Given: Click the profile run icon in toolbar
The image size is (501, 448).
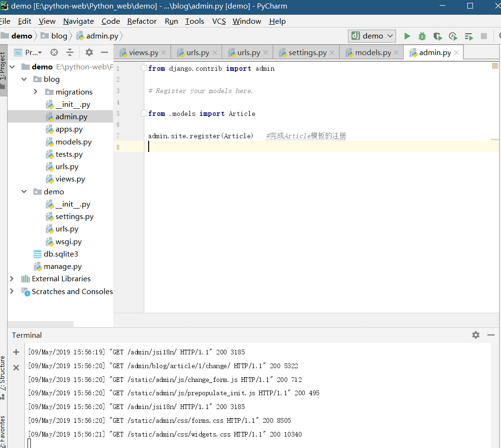Looking at the screenshot, I should (453, 36).
